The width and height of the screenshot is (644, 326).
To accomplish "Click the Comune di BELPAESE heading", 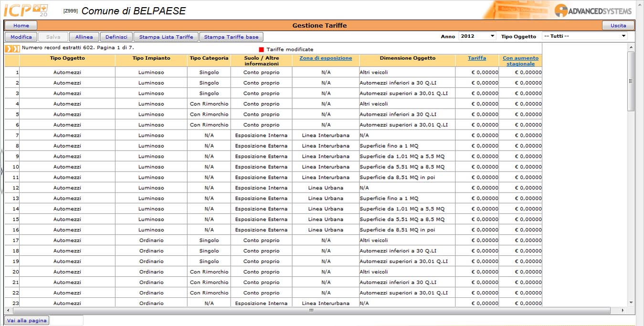I will (134, 11).
